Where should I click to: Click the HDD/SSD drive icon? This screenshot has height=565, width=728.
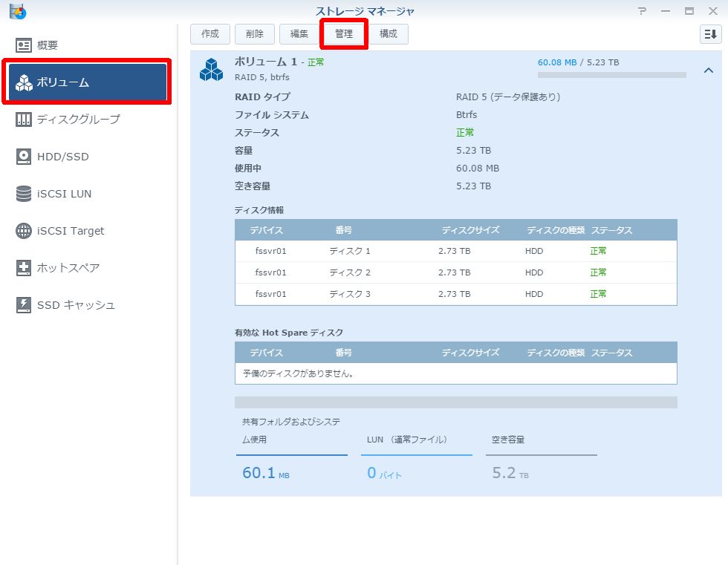[x=24, y=157]
